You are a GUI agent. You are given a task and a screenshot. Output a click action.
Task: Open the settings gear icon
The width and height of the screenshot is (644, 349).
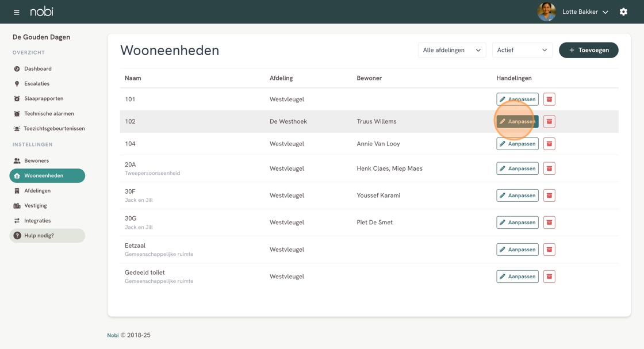pos(623,12)
